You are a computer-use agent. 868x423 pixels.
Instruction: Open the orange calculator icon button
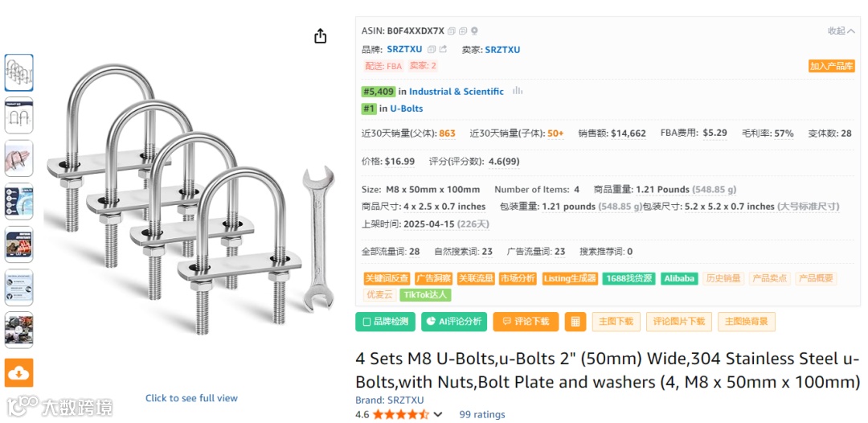tap(575, 322)
